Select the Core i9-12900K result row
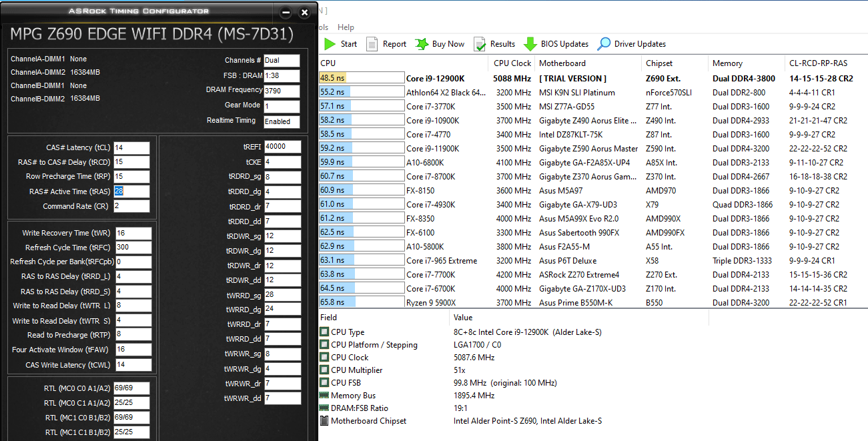The height and width of the screenshot is (441, 868). [x=593, y=78]
